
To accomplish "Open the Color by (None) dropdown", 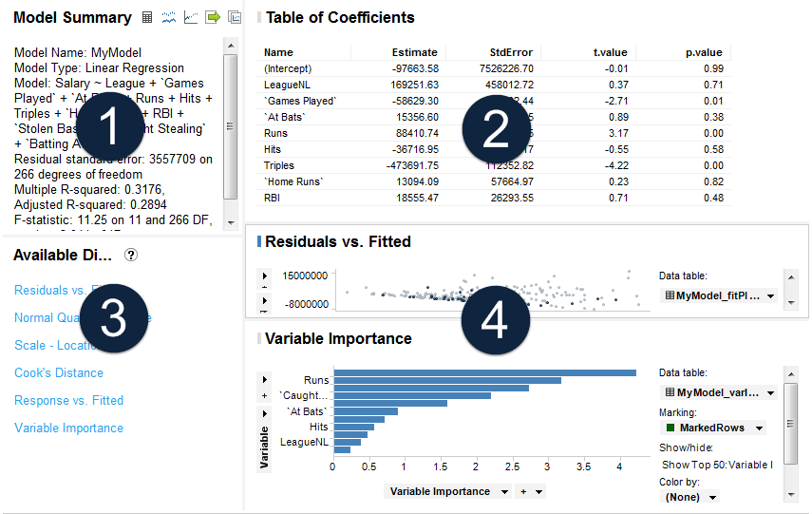I will [712, 497].
